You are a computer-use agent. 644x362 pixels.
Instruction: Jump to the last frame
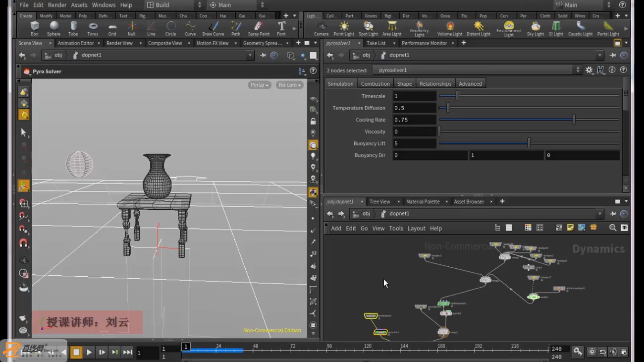click(127, 353)
